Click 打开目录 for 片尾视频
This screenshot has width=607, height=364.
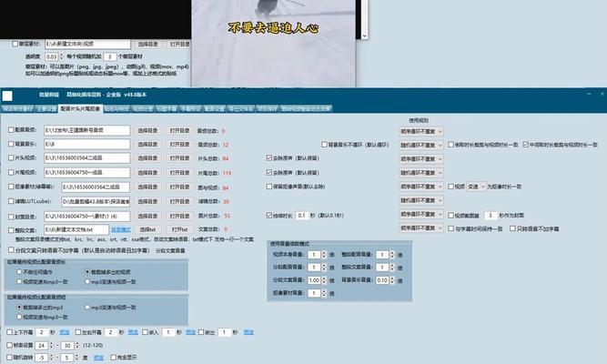[179, 173]
